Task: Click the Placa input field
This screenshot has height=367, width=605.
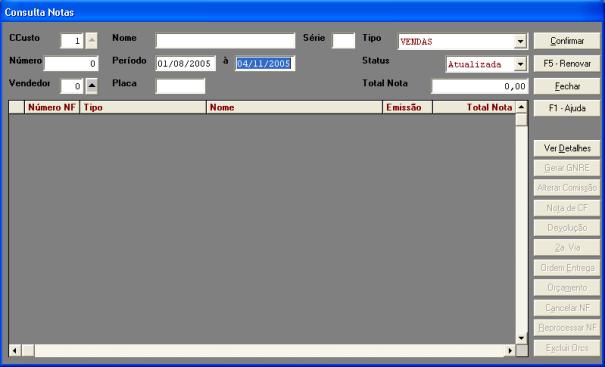Action: (x=180, y=86)
